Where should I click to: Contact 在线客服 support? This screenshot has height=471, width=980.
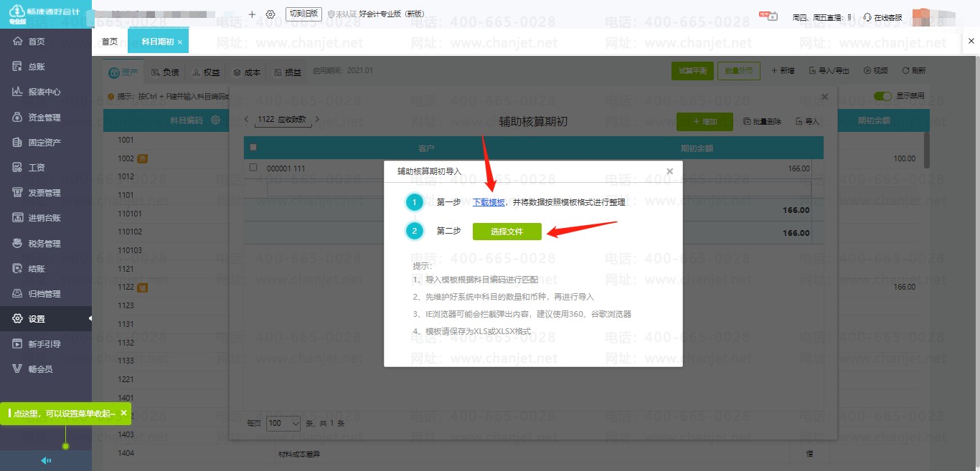(882, 17)
